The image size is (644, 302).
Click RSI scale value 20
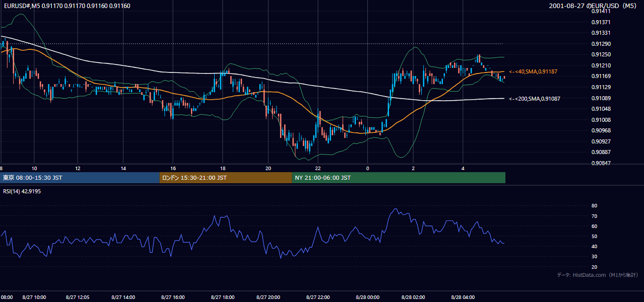[595, 267]
